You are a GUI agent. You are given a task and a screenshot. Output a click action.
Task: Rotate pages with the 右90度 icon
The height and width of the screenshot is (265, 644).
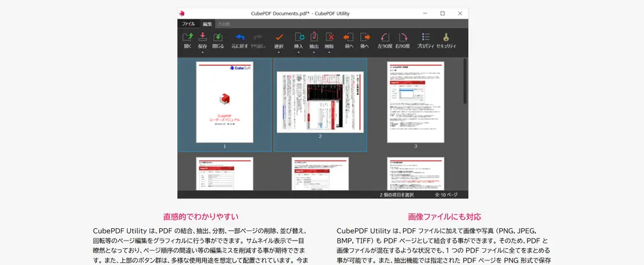(x=402, y=37)
